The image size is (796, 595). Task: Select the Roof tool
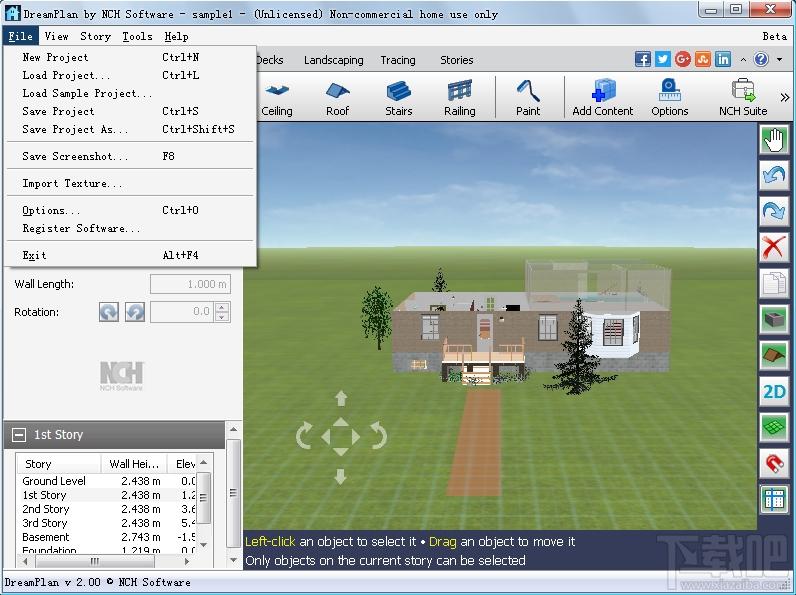tap(338, 98)
